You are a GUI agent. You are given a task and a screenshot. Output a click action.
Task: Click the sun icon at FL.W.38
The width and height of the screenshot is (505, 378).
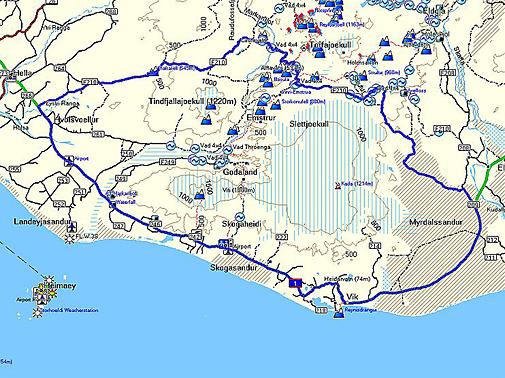69,238
